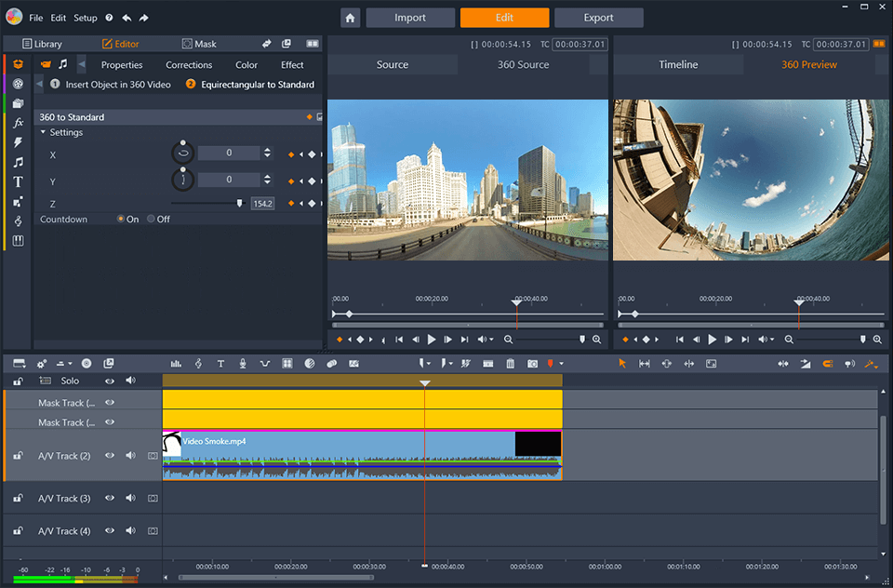Open the music note sidebar category

click(18, 162)
